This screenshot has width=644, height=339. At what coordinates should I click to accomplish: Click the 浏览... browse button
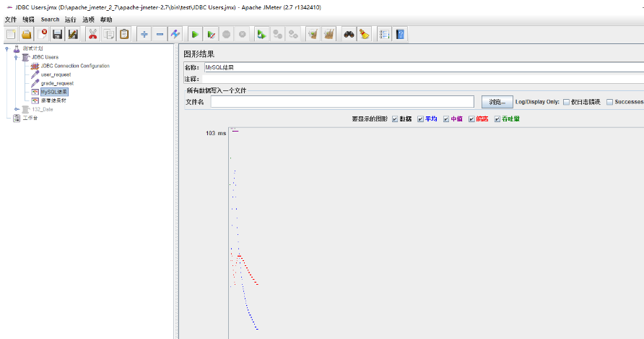click(497, 102)
